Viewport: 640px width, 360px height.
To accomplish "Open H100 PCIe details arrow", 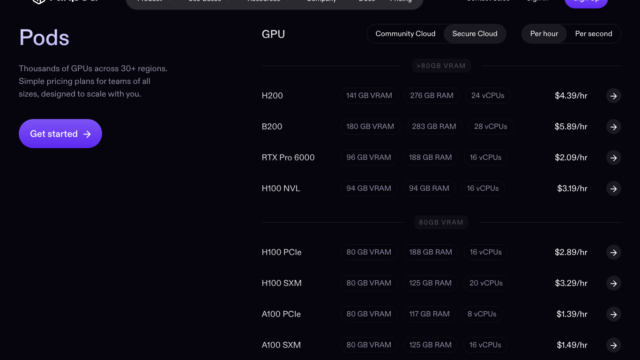I will pos(613,252).
